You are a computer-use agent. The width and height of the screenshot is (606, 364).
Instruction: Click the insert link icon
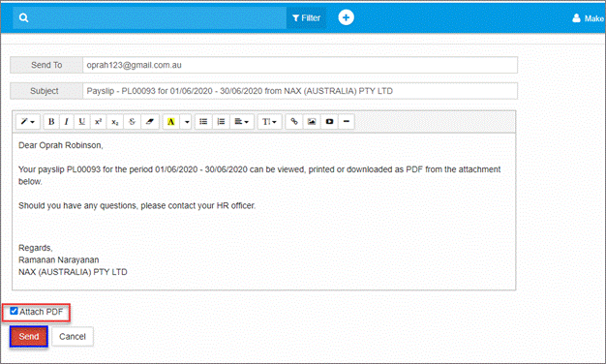click(293, 122)
